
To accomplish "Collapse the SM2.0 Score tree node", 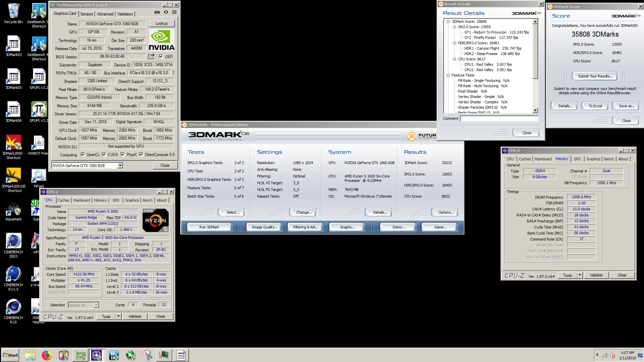I will (x=454, y=27).
